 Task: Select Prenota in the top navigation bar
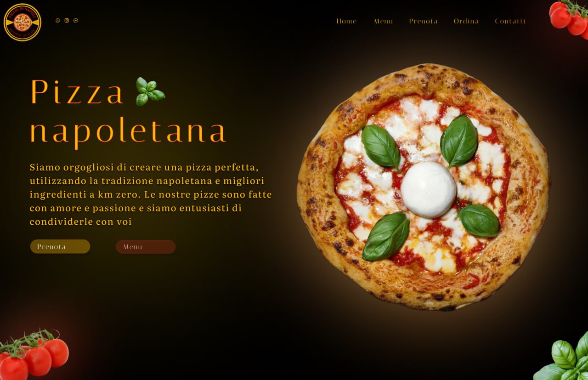(x=423, y=21)
